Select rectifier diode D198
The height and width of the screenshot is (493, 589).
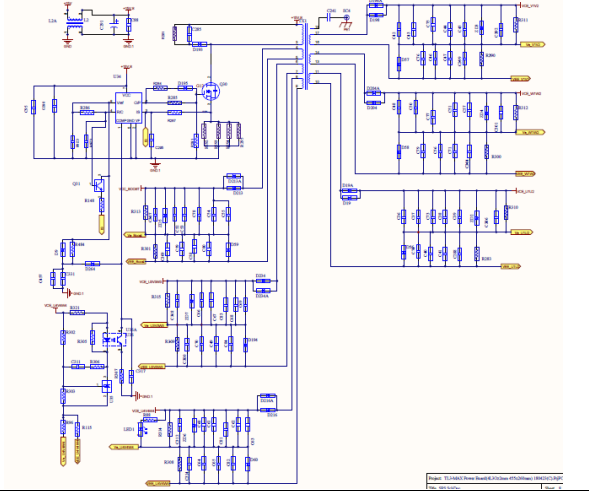click(x=376, y=15)
